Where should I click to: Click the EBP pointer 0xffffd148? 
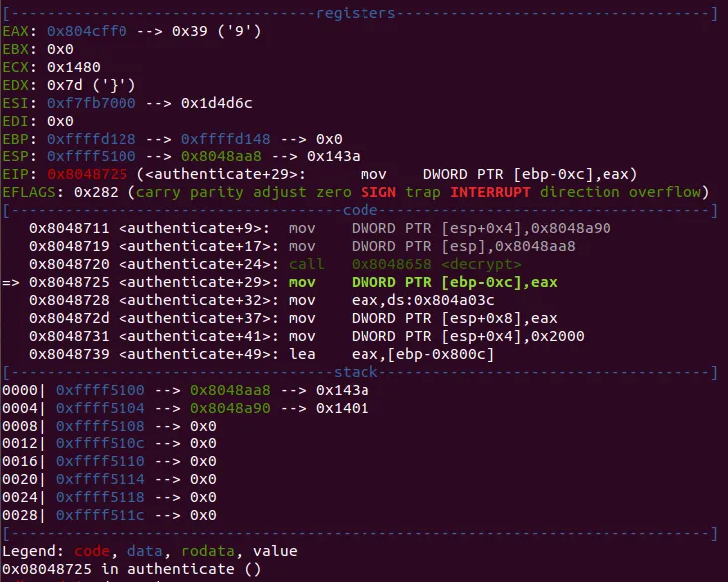coord(226,139)
